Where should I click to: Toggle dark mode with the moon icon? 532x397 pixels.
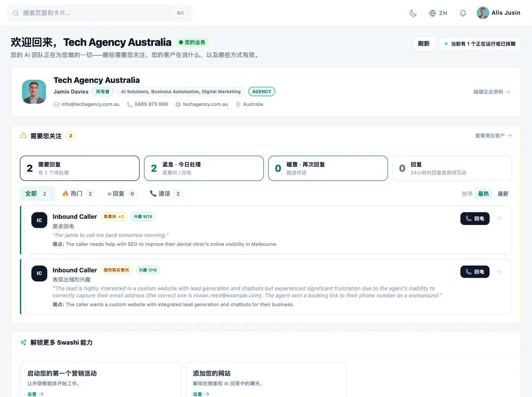coord(413,13)
